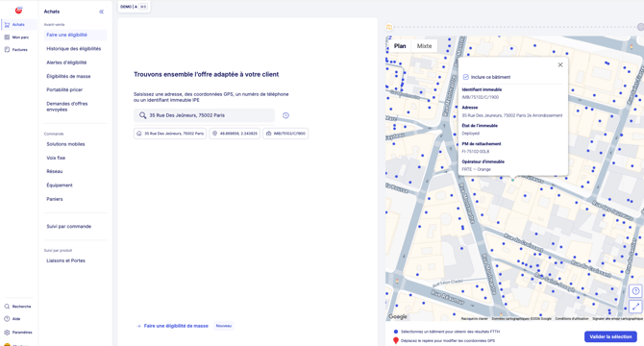The width and height of the screenshot is (644, 346).
Task: Click the GPS coordinates chip
Action: 235,134
